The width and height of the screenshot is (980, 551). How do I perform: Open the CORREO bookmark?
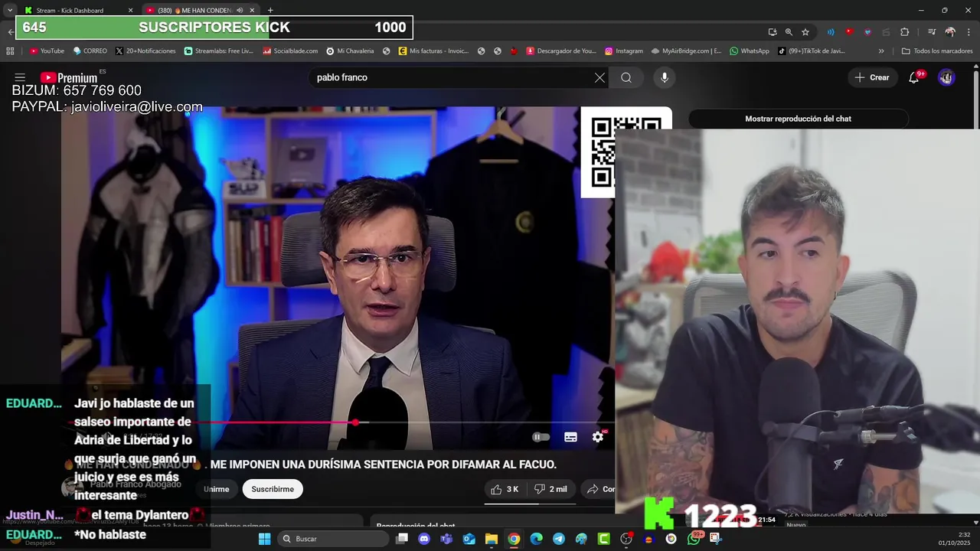(90, 51)
